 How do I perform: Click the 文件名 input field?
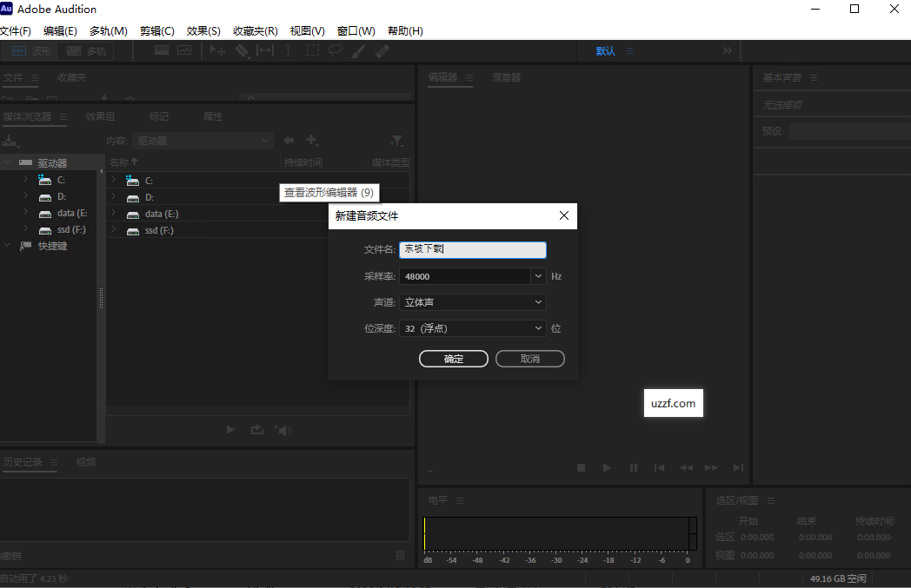pyautogui.click(x=472, y=249)
